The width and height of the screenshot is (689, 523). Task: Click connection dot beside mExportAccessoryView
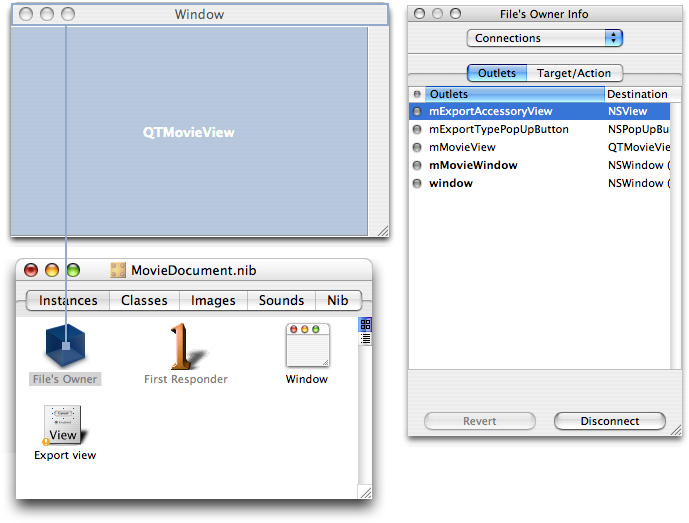(417, 111)
